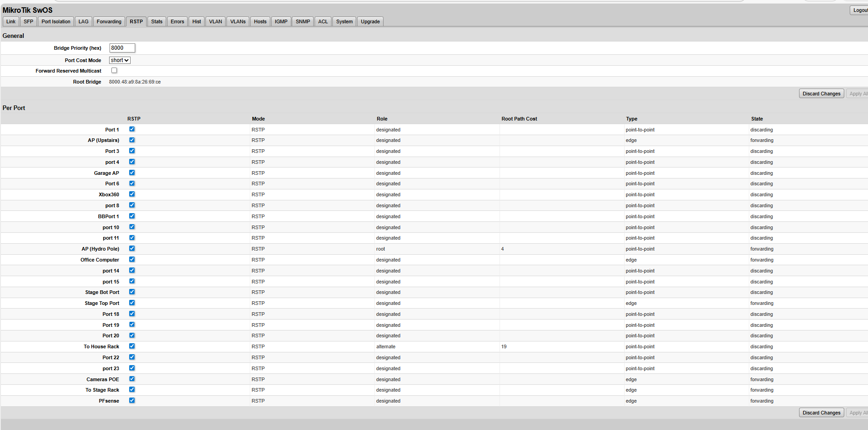Screen dimensions: 868x430
Task: Switch to the SNMP tab
Action: click(303, 21)
